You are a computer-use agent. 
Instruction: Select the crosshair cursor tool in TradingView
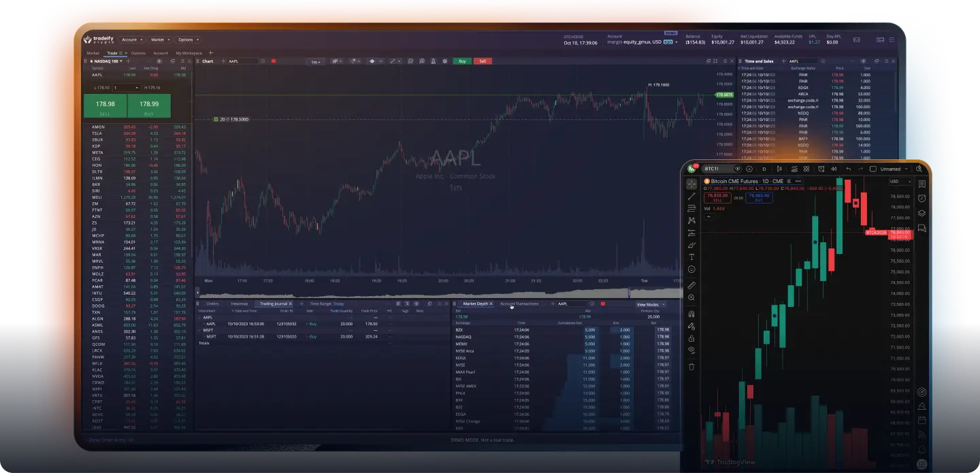point(691,184)
